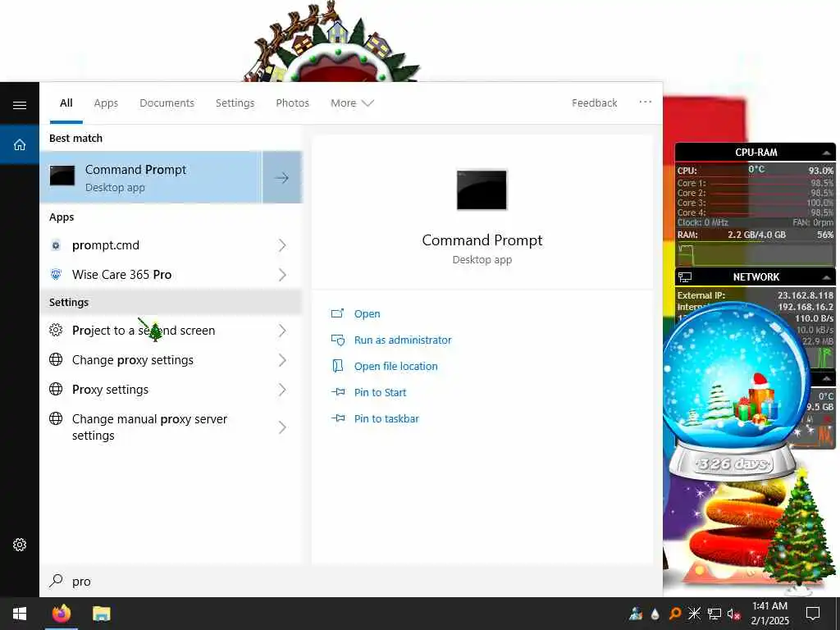
Task: Click the Pin to taskbar pin icon
Action: pyautogui.click(x=337, y=418)
